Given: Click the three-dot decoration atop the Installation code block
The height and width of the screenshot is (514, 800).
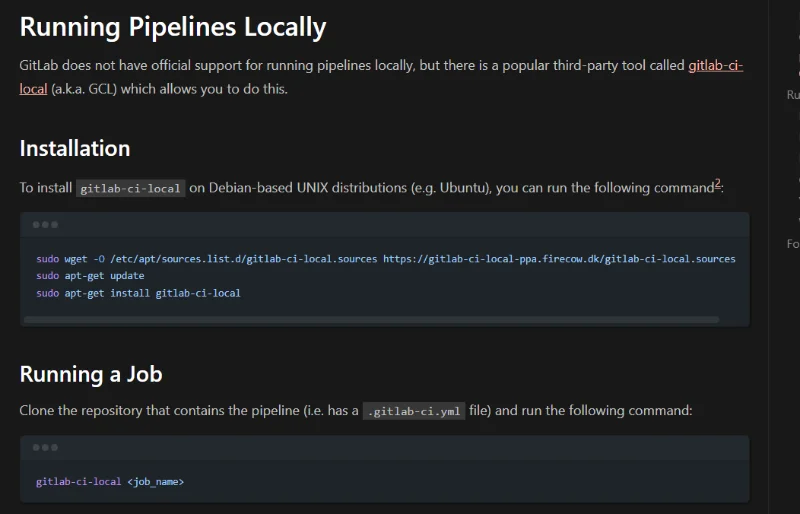Looking at the screenshot, I should tap(45, 225).
